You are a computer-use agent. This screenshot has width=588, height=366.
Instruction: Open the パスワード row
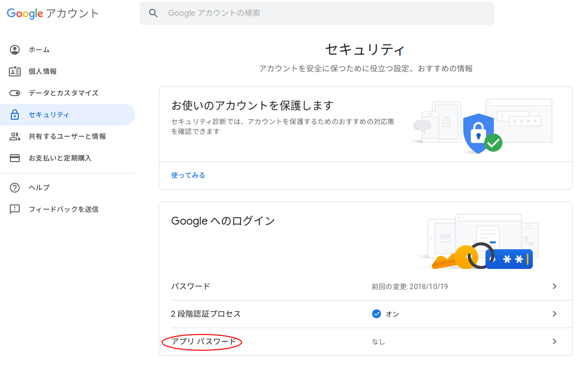366,287
